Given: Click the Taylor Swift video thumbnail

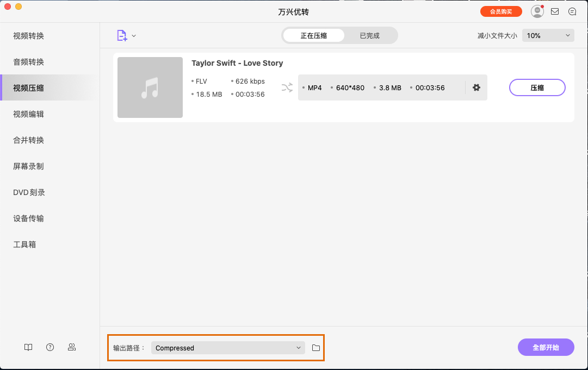Looking at the screenshot, I should (150, 87).
